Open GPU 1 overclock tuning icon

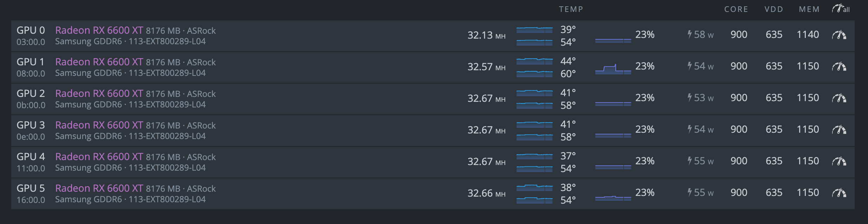coord(839,66)
